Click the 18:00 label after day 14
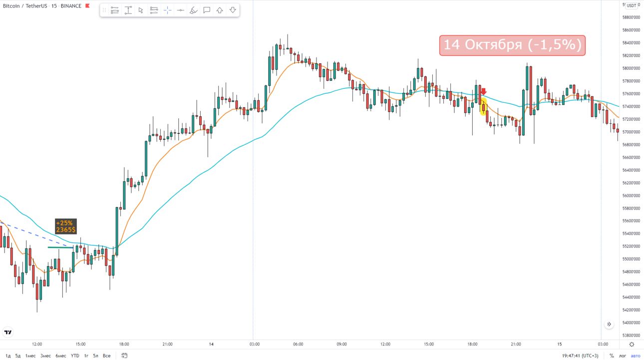The image size is (644, 362). [472, 345]
